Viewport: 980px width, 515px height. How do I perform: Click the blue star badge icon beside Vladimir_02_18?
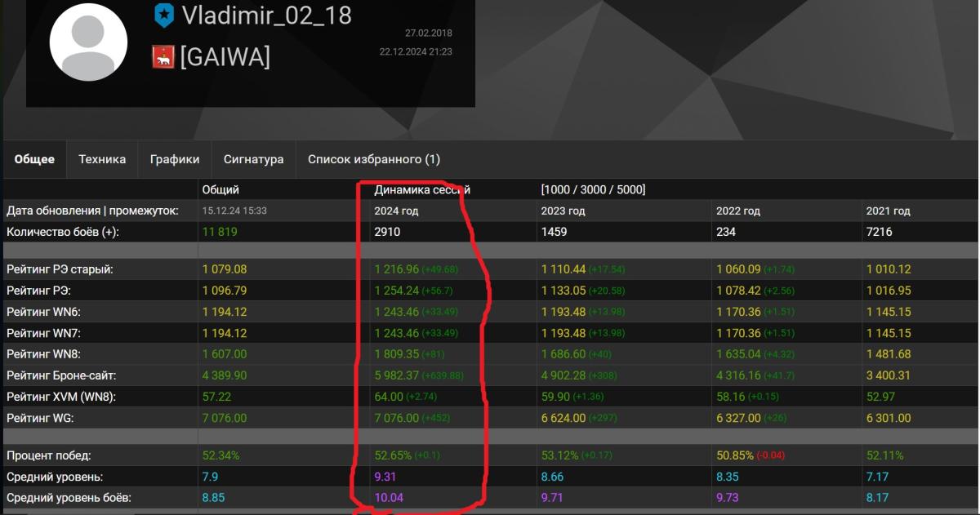click(x=164, y=15)
